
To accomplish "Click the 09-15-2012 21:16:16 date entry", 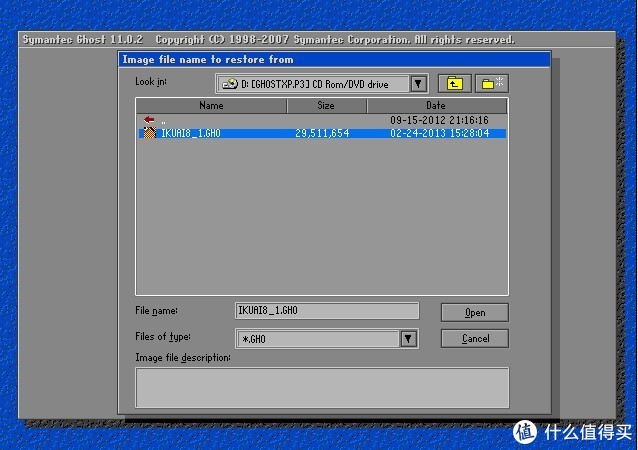I will point(439,120).
